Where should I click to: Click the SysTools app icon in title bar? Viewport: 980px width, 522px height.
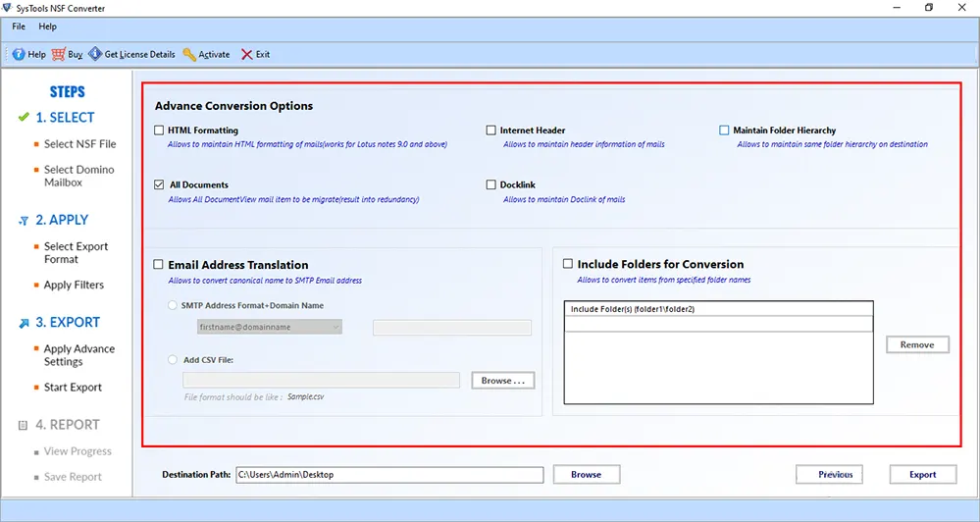[x=7, y=8]
